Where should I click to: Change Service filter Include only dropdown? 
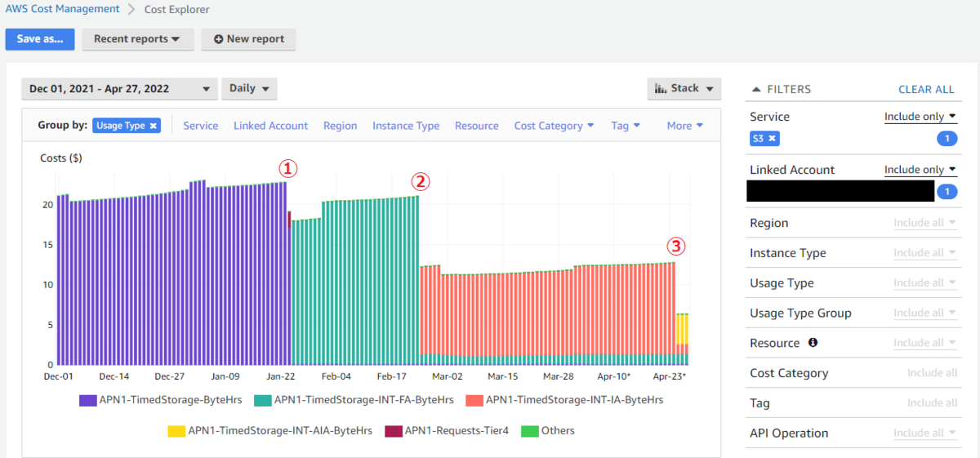pyautogui.click(x=920, y=117)
